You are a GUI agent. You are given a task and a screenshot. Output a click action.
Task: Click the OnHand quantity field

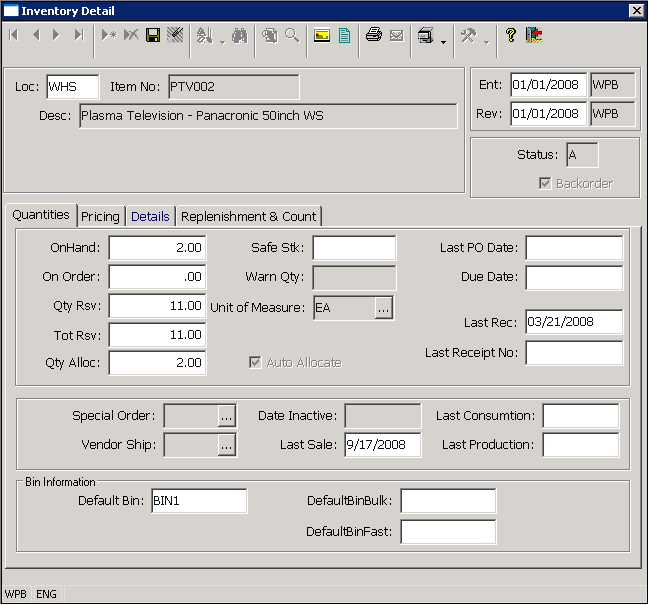coord(157,247)
